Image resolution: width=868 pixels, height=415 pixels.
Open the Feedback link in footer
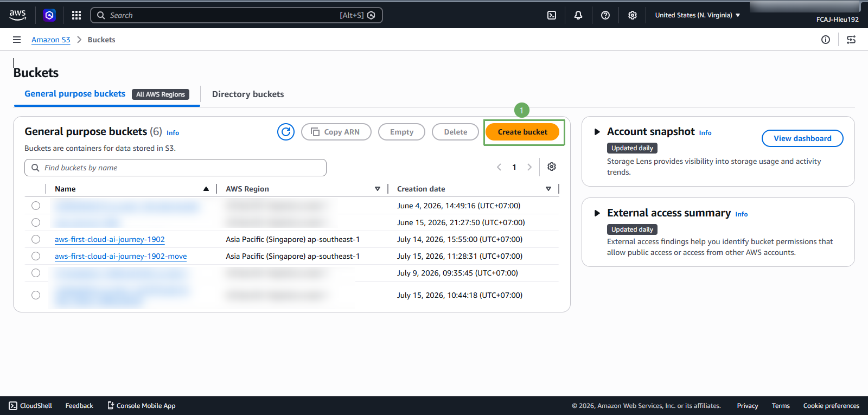point(79,406)
